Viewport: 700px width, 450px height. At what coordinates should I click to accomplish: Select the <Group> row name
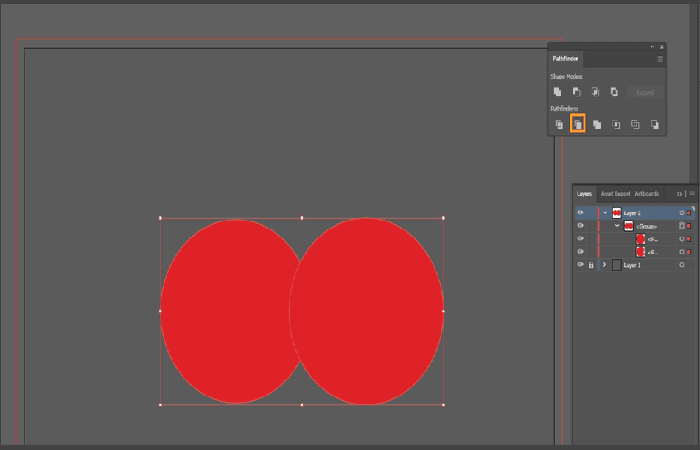[x=646, y=226]
